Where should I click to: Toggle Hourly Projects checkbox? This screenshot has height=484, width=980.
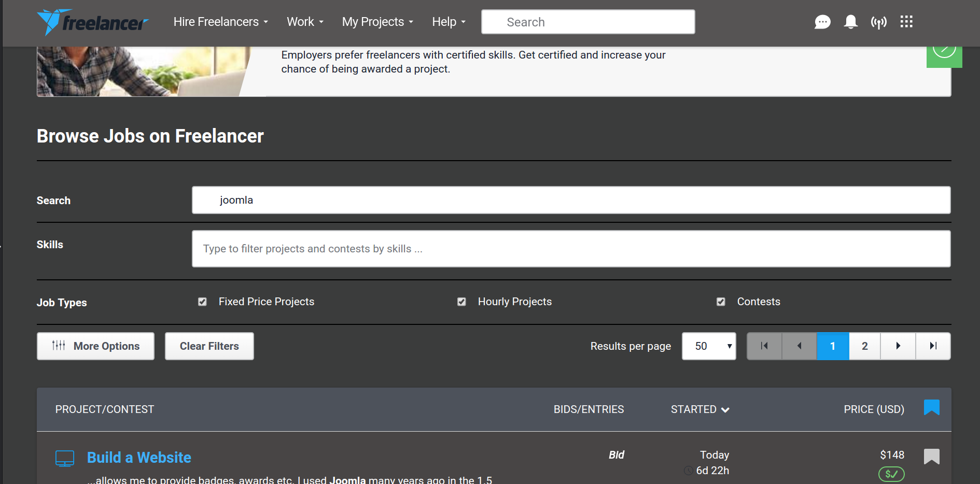tap(461, 302)
